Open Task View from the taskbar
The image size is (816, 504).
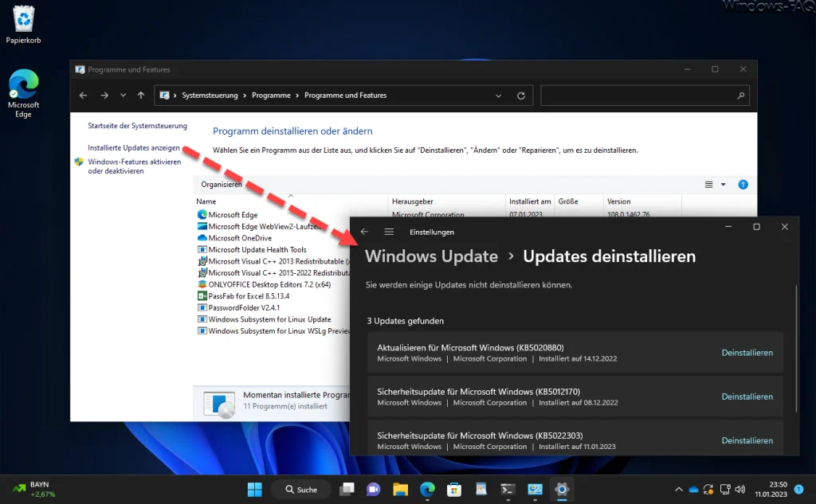pos(347,490)
